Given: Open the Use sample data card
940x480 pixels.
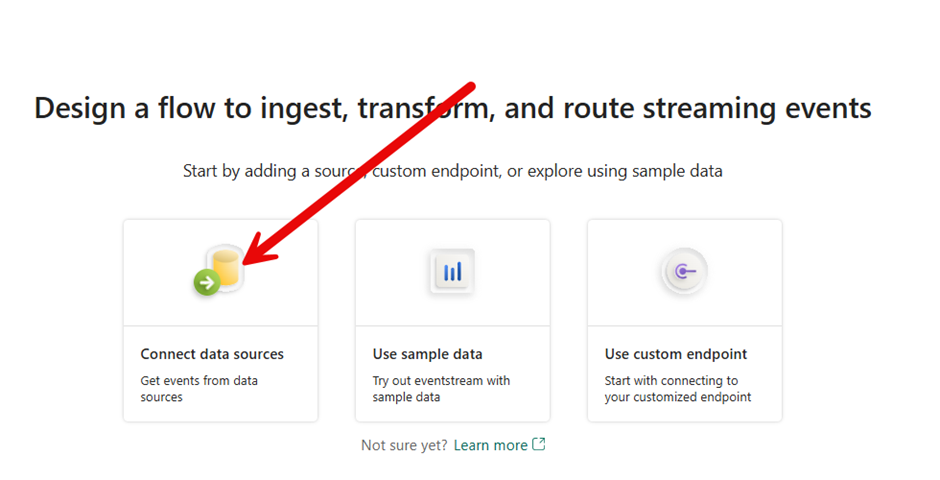Looking at the screenshot, I should (x=452, y=320).
